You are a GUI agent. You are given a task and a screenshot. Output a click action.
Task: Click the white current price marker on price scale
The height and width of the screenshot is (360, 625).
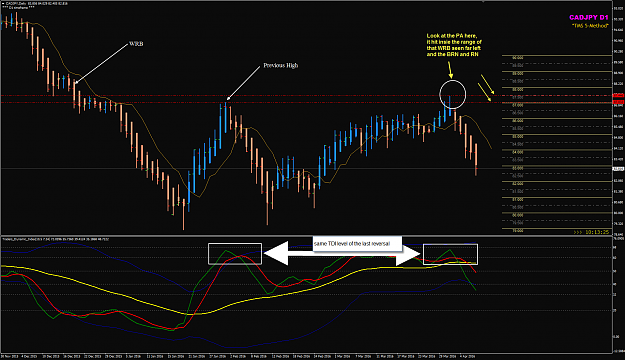click(x=618, y=169)
